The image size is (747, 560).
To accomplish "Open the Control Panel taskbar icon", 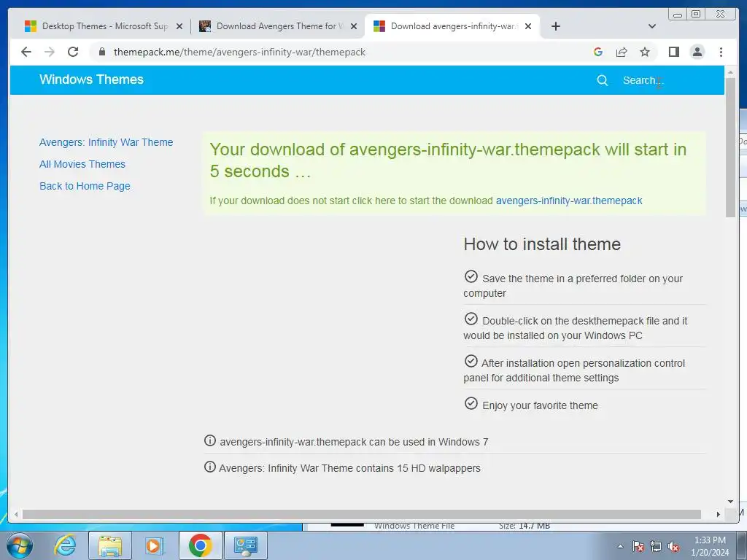I will 245,545.
